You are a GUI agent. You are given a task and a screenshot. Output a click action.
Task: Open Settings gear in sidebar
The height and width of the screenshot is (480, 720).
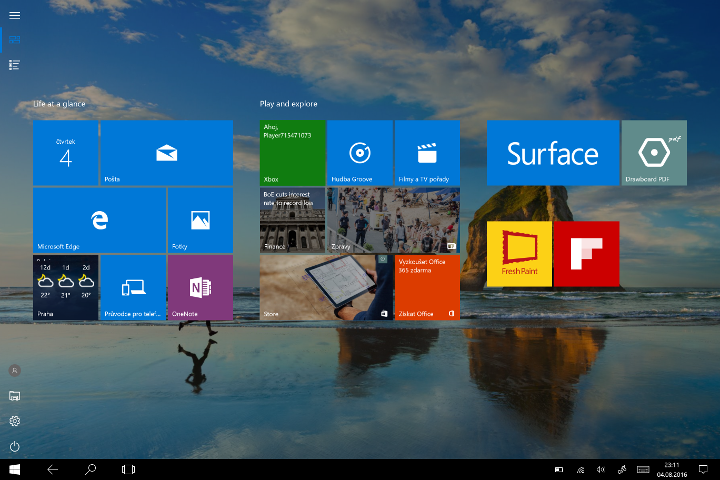pos(15,421)
